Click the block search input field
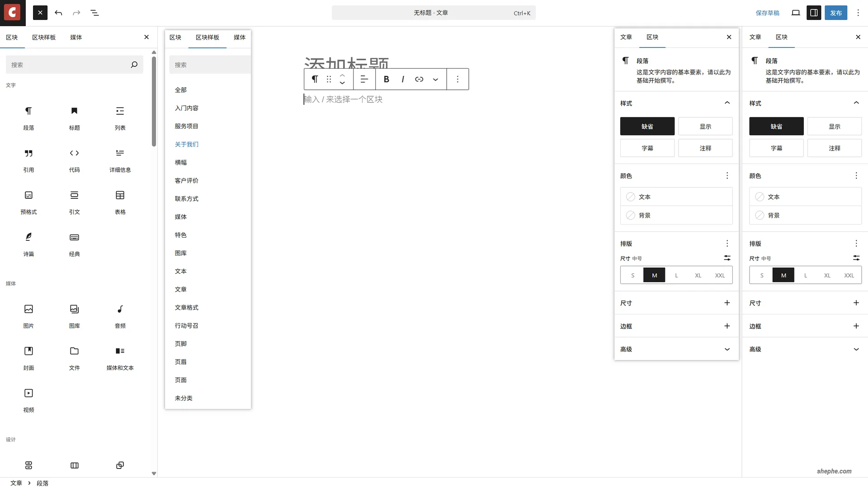Image resolution: width=868 pixels, height=487 pixels. [72, 65]
